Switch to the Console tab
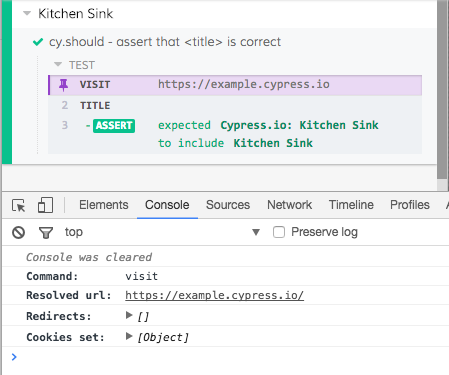This screenshot has height=375, width=449. (x=167, y=205)
